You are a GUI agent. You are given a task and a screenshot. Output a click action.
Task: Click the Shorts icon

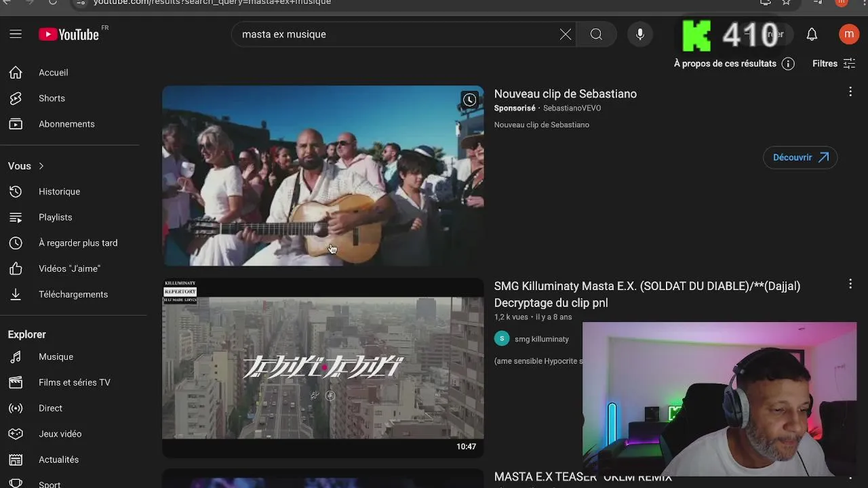coord(16,98)
